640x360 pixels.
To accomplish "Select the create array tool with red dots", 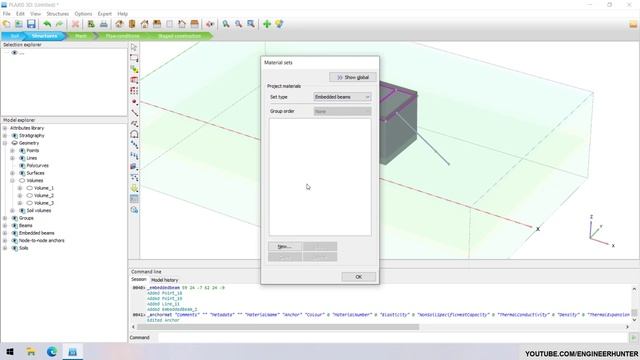I will (x=134, y=91).
